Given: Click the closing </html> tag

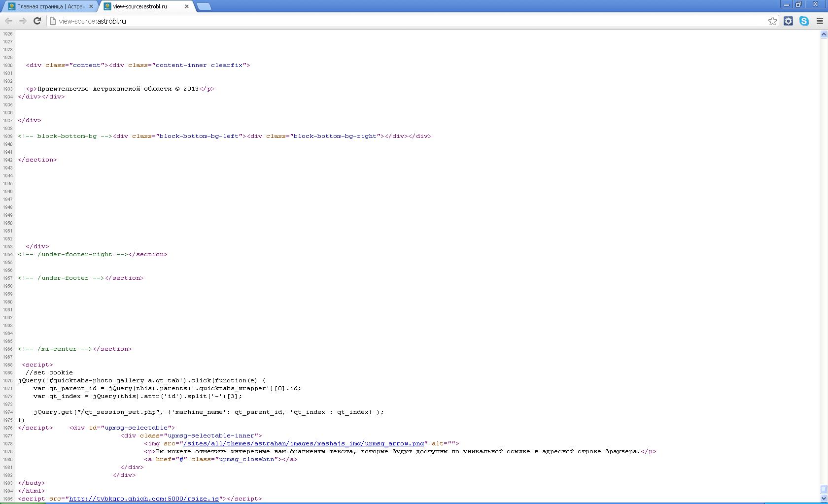Looking at the screenshot, I should coord(32,491).
